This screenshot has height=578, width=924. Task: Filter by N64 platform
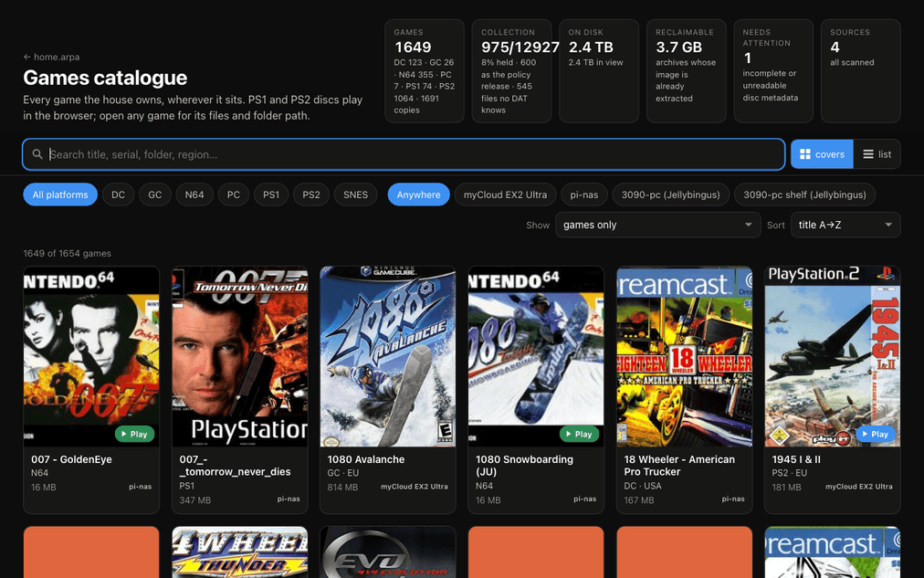194,194
